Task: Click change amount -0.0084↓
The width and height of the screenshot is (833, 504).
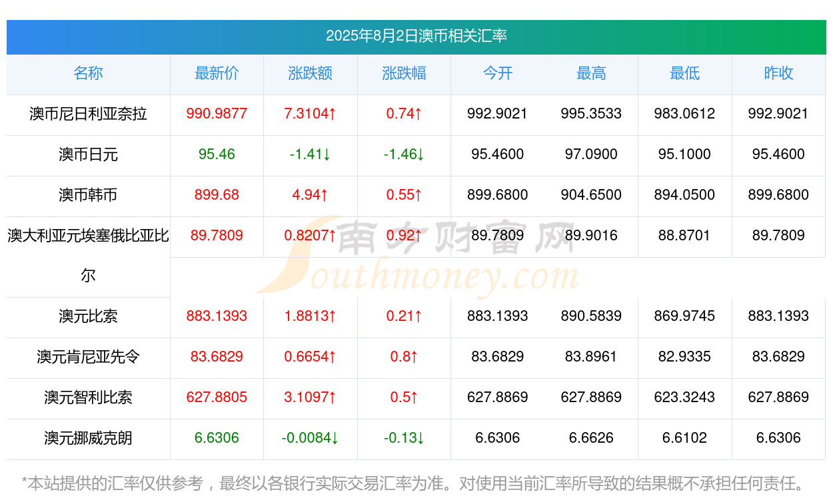Action: tap(310, 438)
